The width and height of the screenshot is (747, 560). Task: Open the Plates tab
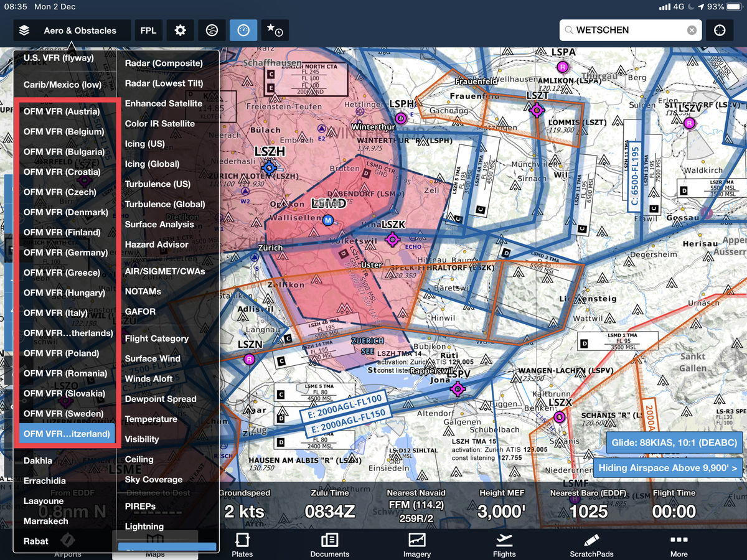pyautogui.click(x=242, y=544)
